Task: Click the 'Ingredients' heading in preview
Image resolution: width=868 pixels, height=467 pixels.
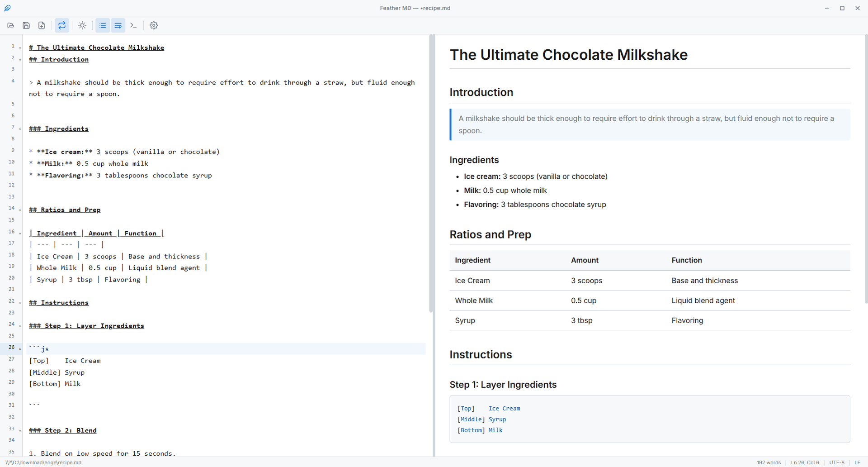Action: tap(474, 160)
